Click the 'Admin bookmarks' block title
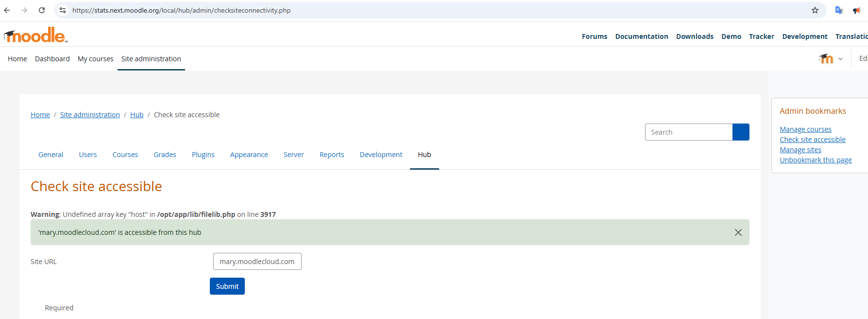This screenshot has width=868, height=319. 813,111
